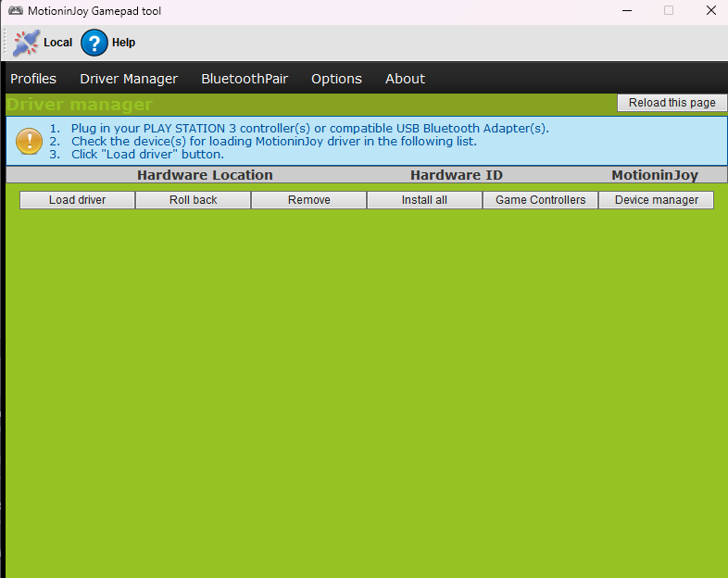Viewport: 728px width, 578px height.
Task: Click the Load driver button
Action: (78, 200)
